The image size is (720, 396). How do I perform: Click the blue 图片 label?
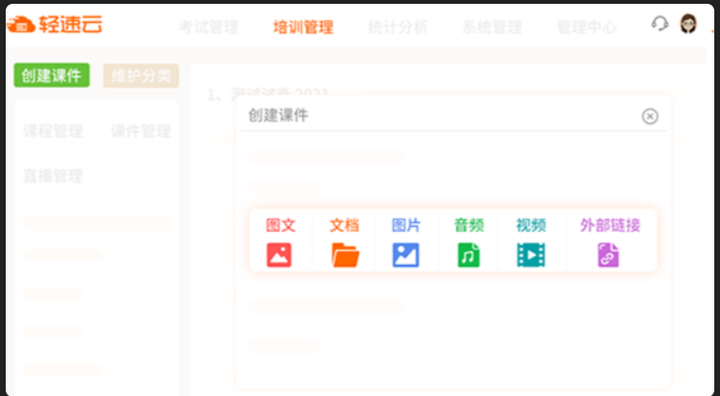[x=406, y=226]
